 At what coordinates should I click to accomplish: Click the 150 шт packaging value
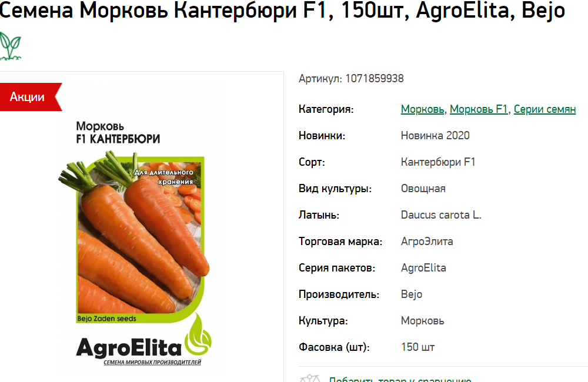[417, 347]
